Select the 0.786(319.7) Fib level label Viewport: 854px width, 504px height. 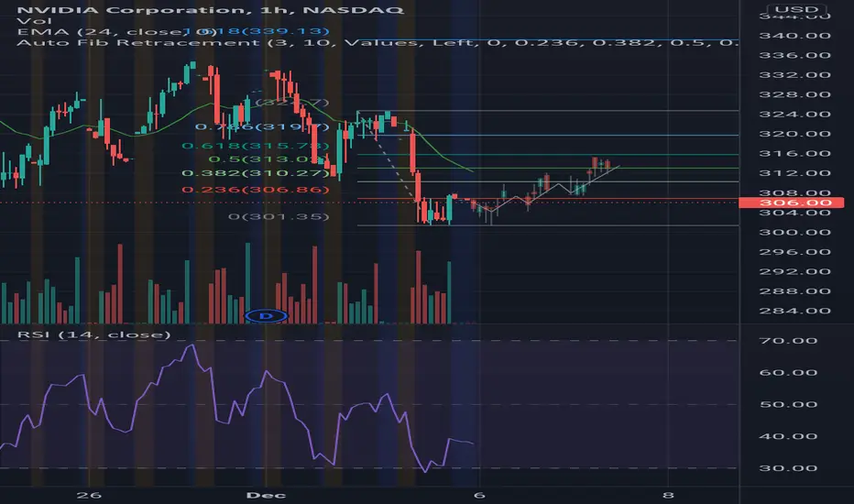click(262, 127)
